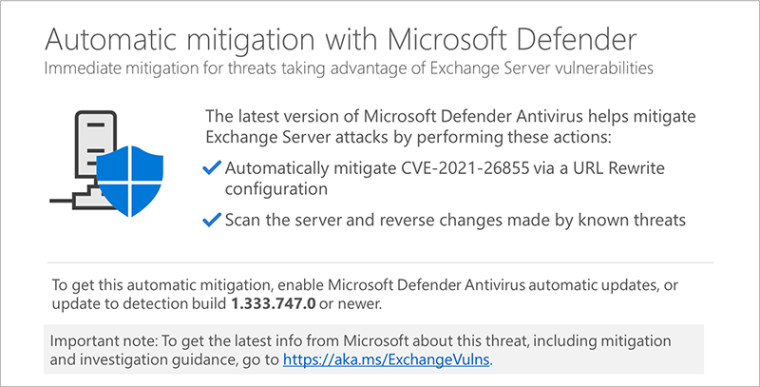This screenshot has height=387, width=760.
Task: Click the Automatic mitigation with Microsoft Defender heading
Action: coord(341,40)
